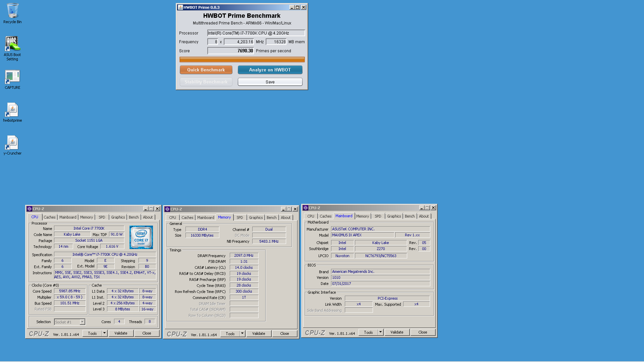Click the Multiplier value x 59.0

(70, 297)
